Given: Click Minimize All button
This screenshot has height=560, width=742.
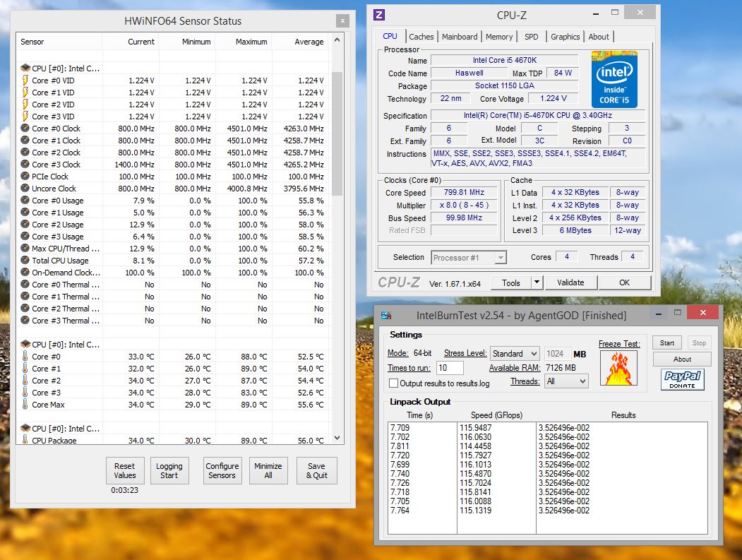Looking at the screenshot, I should [x=268, y=470].
